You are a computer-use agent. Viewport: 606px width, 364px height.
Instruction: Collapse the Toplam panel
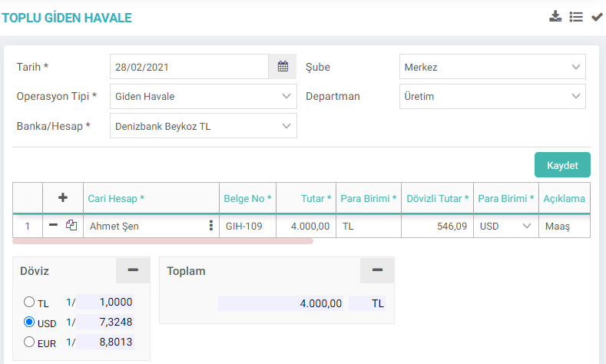pos(377,270)
